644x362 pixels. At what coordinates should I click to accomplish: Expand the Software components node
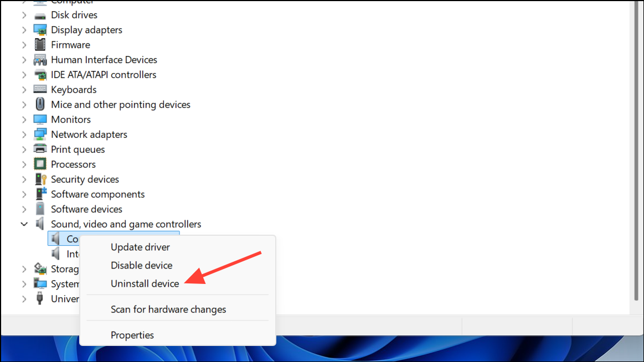pyautogui.click(x=24, y=194)
